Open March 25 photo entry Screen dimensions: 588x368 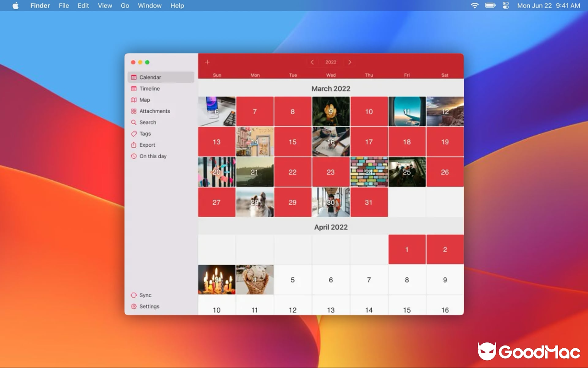point(407,172)
